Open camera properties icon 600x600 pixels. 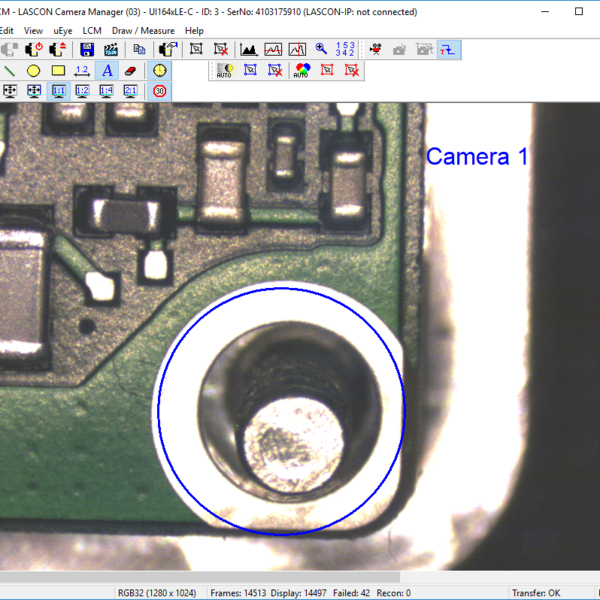click(x=168, y=49)
